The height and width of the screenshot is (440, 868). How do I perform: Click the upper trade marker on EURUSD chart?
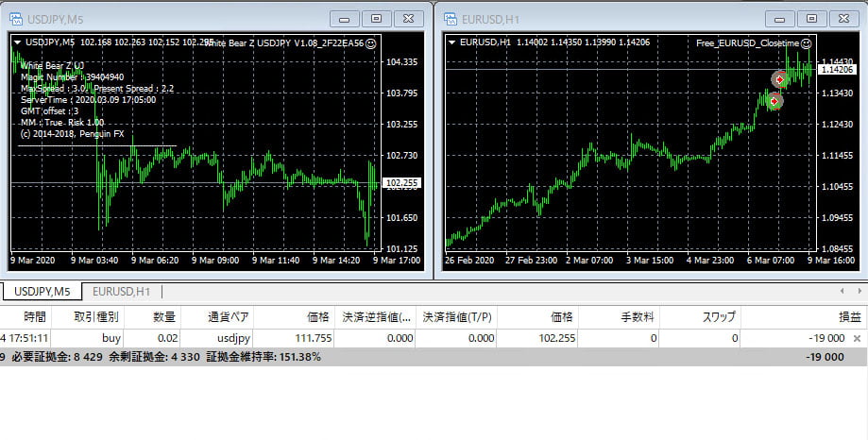[779, 79]
